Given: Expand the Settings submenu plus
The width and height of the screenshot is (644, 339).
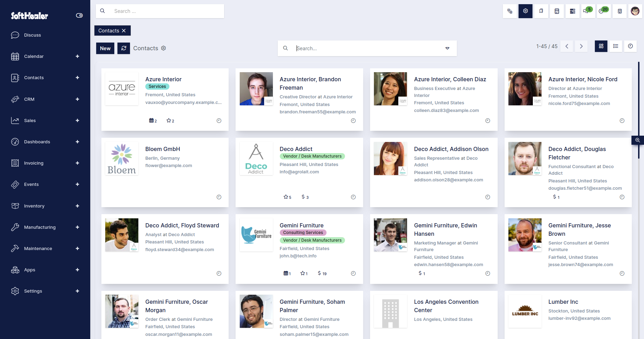Looking at the screenshot, I should tap(77, 291).
